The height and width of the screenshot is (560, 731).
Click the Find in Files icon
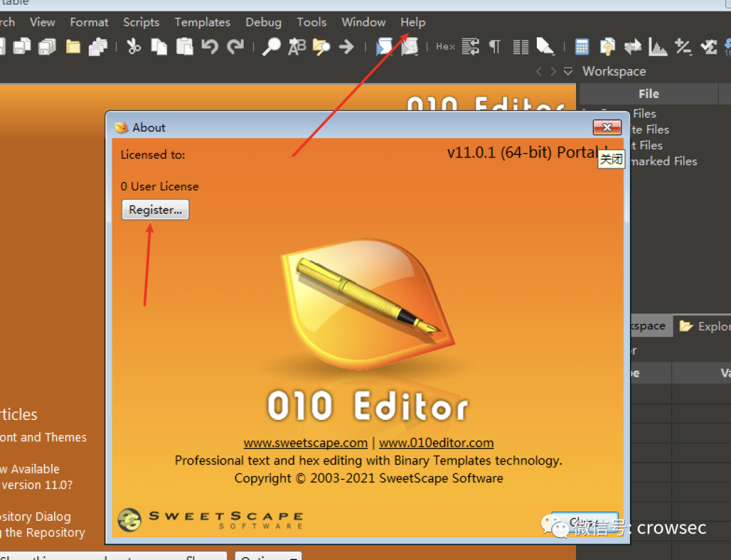click(x=322, y=47)
